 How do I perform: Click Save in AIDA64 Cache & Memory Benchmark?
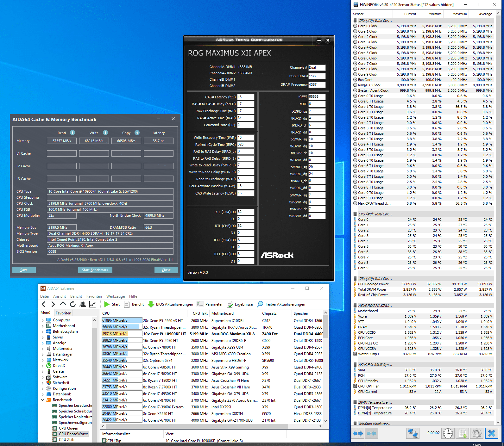tap(24, 270)
